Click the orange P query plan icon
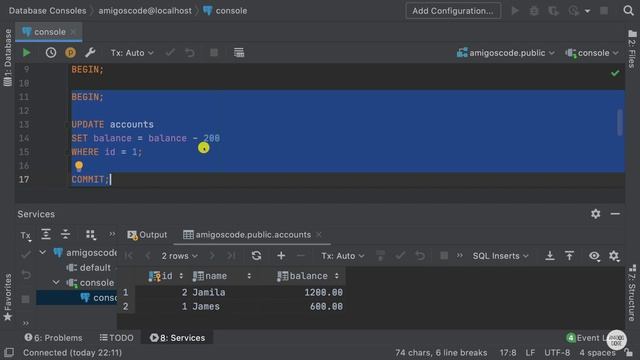The width and height of the screenshot is (640, 360). (70, 53)
